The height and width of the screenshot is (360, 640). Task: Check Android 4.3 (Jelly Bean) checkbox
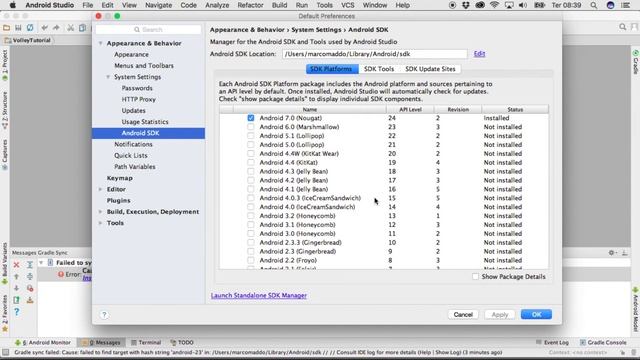click(x=251, y=171)
